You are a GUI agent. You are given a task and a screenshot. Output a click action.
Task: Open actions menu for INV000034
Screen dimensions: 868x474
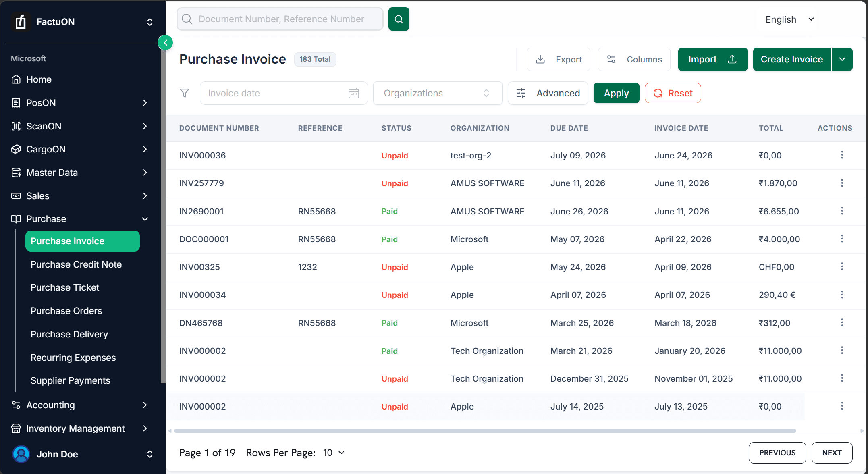tap(842, 295)
